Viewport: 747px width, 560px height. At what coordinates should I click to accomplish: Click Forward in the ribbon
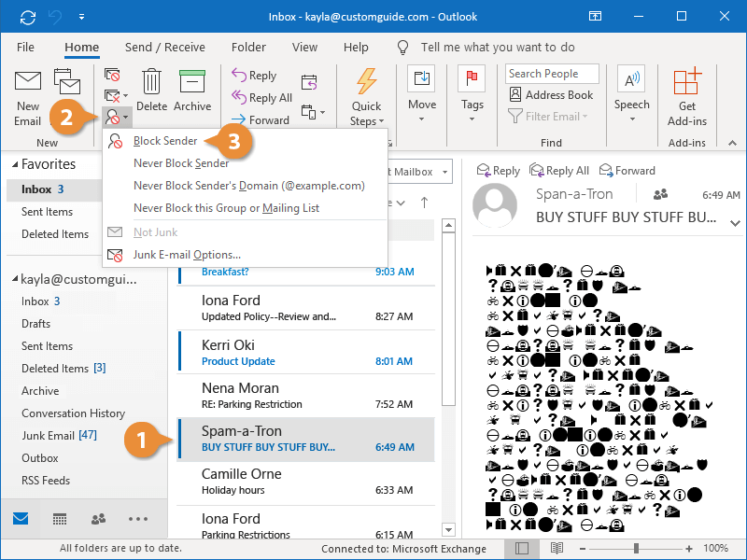click(x=261, y=119)
